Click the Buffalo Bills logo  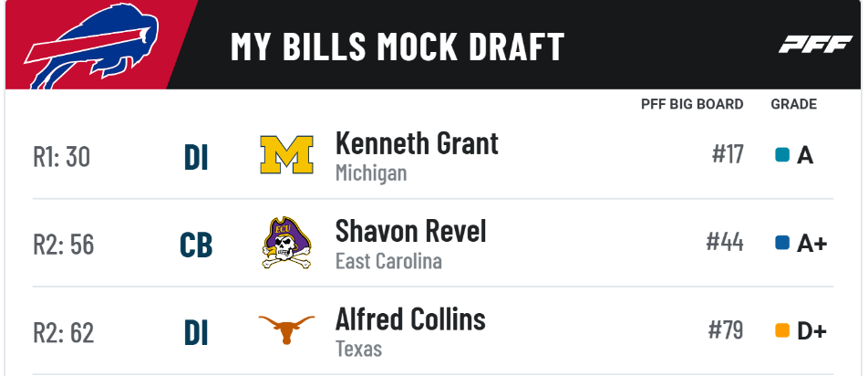(91, 47)
